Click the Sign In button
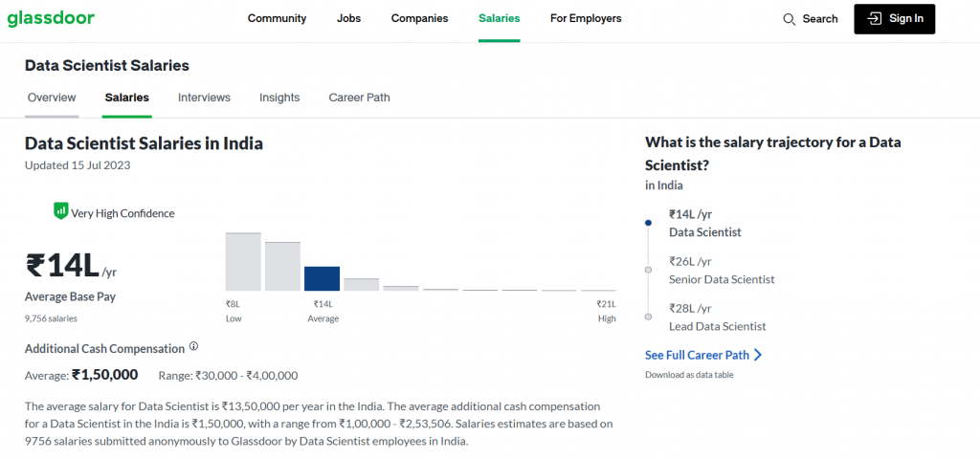980x459 pixels. point(895,19)
